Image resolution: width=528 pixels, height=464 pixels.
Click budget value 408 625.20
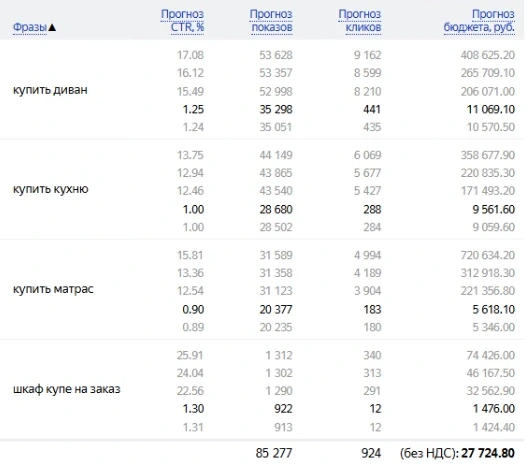(488, 55)
